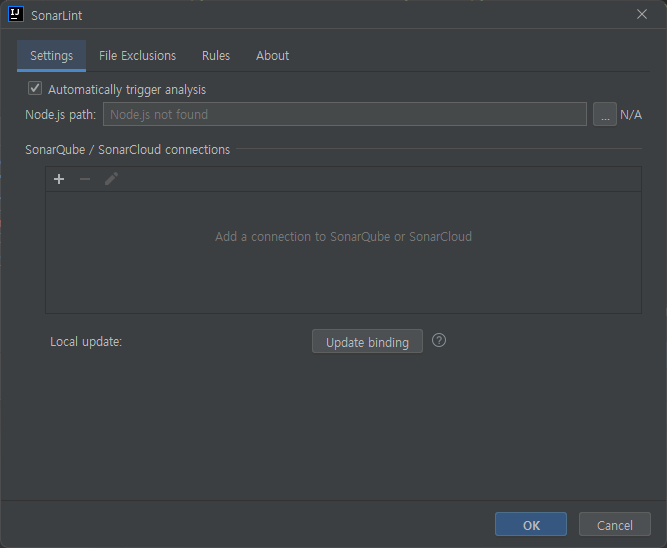Image resolution: width=667 pixels, height=548 pixels.
Task: Click the IntelliJ logo in title bar
Action: pyautogui.click(x=16, y=14)
